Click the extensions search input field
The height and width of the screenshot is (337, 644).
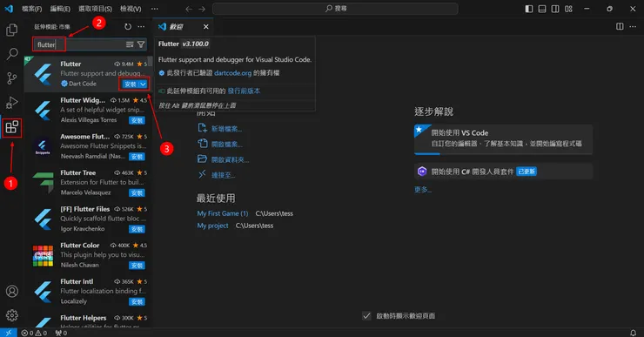(89, 44)
